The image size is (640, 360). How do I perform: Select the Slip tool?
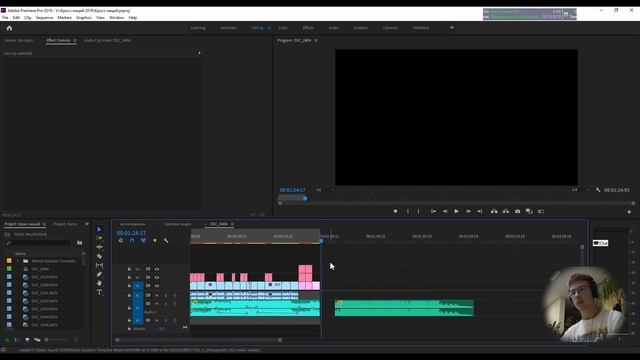tap(99, 265)
